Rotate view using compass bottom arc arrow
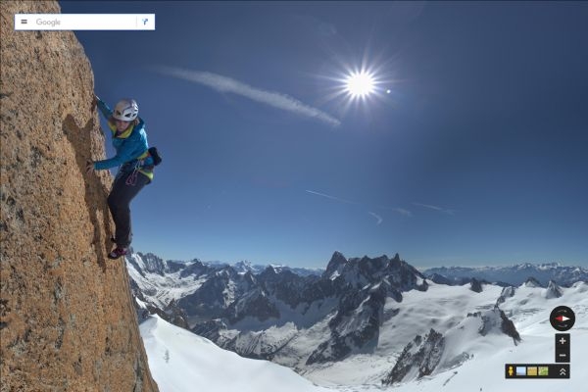The height and width of the screenshot is (392, 588). (x=563, y=327)
